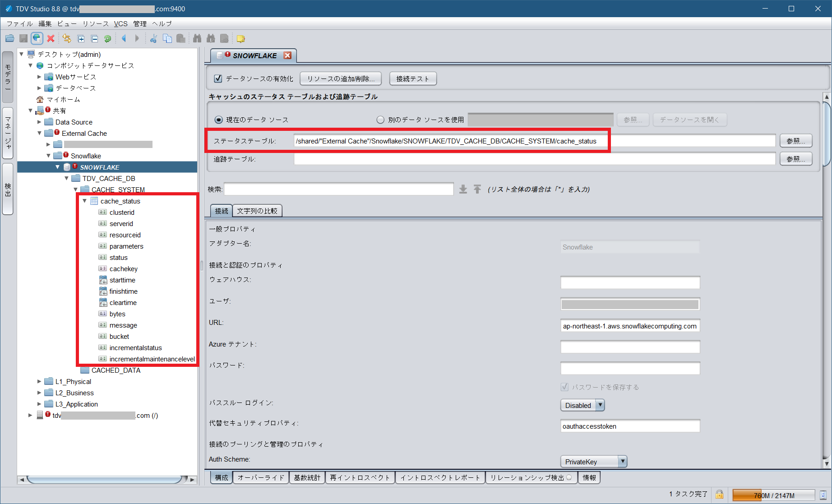Click the blue back arrow icon
Viewport: 832px width, 504px height.
(x=124, y=39)
